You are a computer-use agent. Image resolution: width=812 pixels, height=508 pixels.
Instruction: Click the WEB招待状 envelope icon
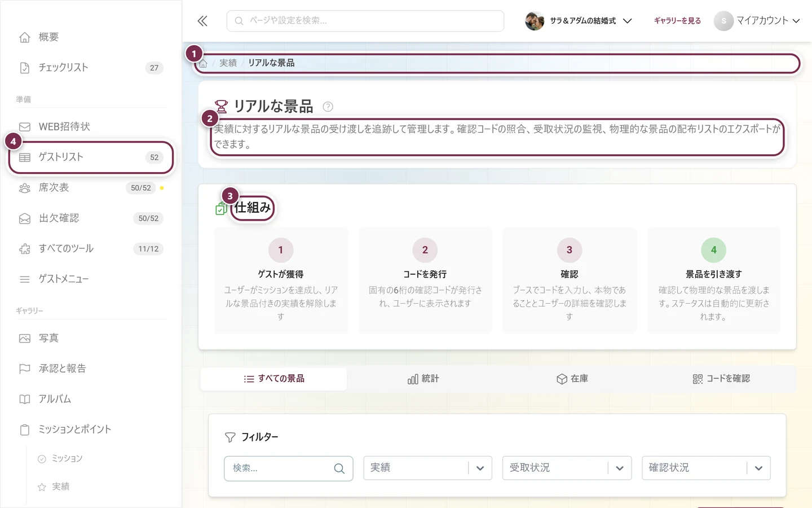25,127
